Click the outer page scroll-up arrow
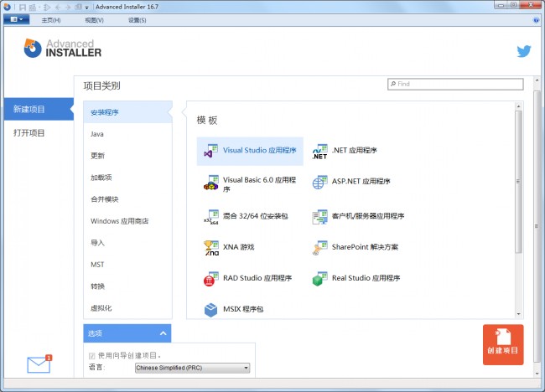Viewport: 545px width, 392px height. 537,80
